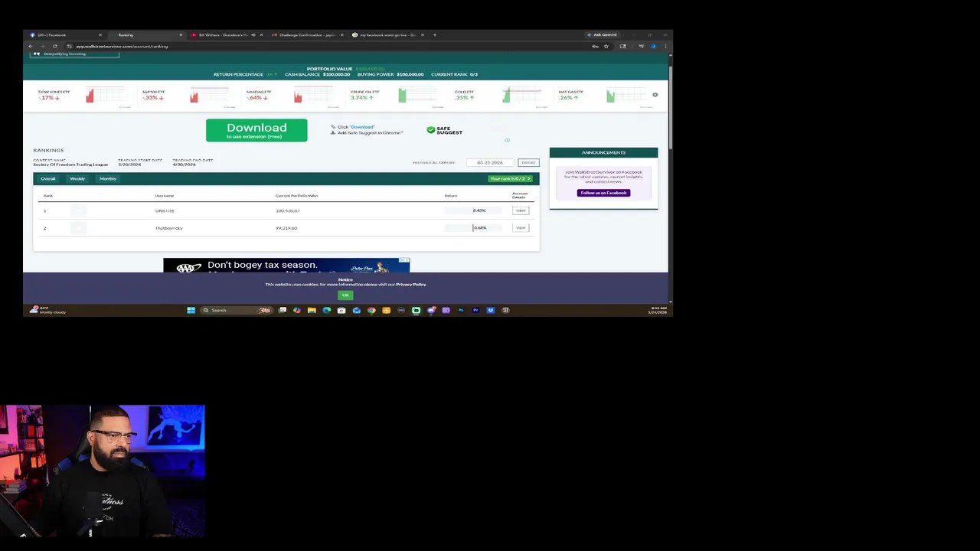Click the Export button
The image size is (980, 551).
tap(528, 162)
